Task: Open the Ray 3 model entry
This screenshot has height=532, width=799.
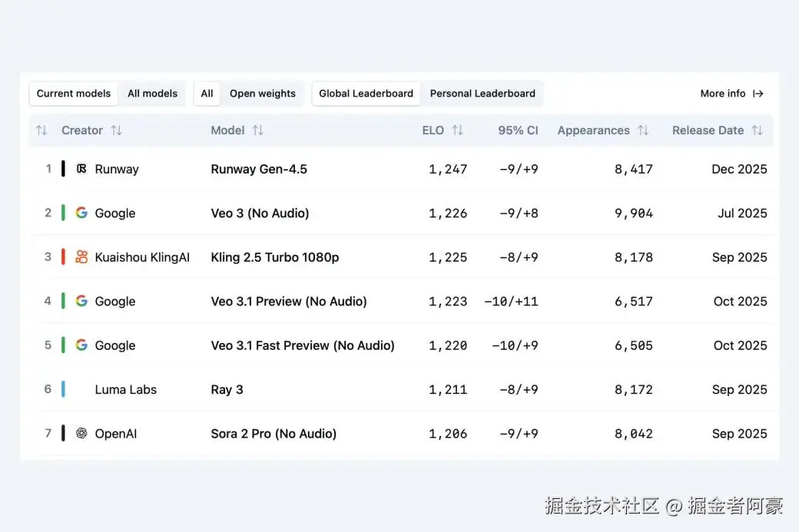Action: pos(227,389)
